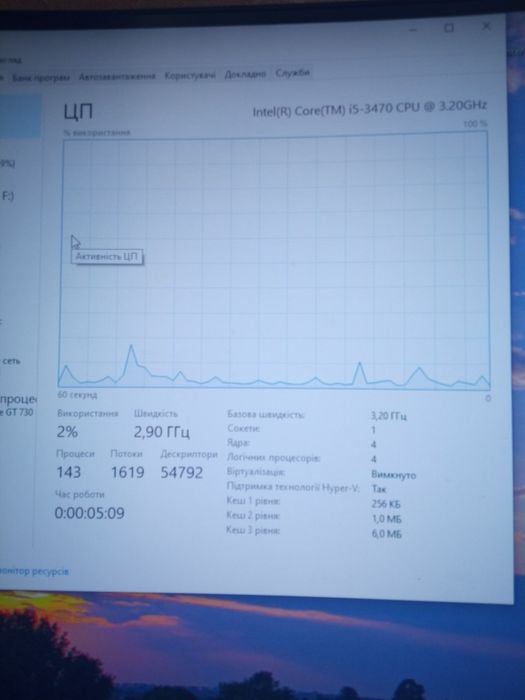This screenshot has width=525, height=700.
Task: Click the threads count '1619'
Action: click(127, 472)
